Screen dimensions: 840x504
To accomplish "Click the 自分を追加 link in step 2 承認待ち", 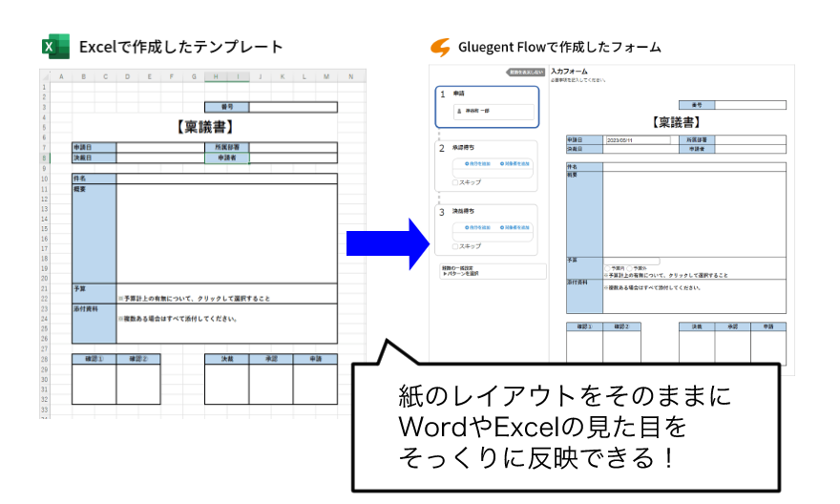I will pos(478,164).
